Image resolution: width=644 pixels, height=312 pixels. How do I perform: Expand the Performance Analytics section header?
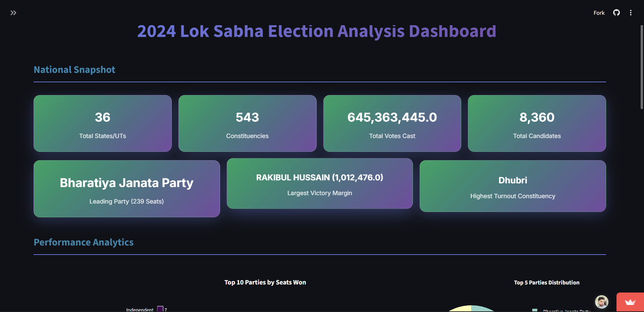pos(83,242)
